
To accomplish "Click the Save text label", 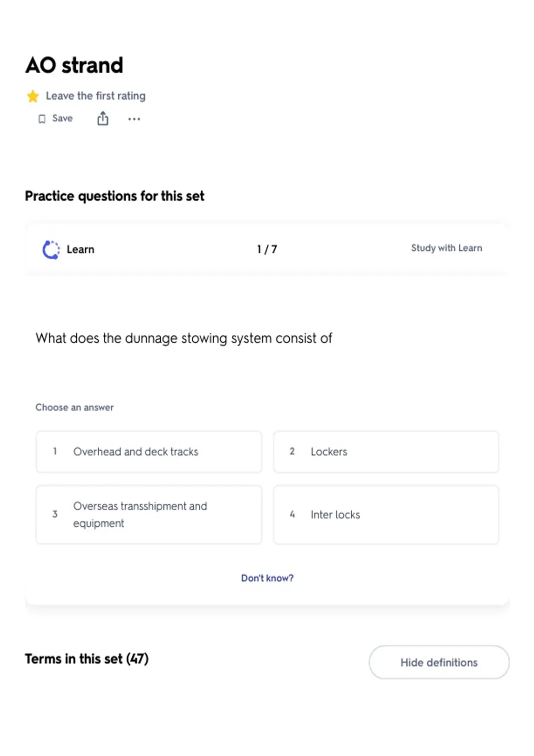I will tap(62, 118).
